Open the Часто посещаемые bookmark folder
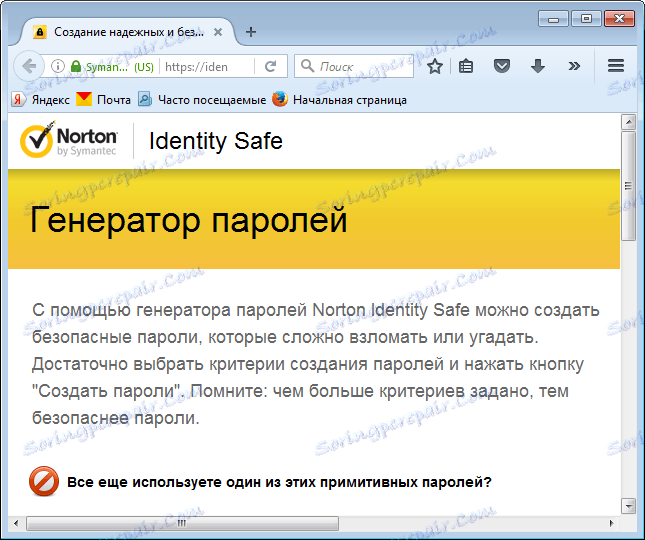 click(x=202, y=100)
